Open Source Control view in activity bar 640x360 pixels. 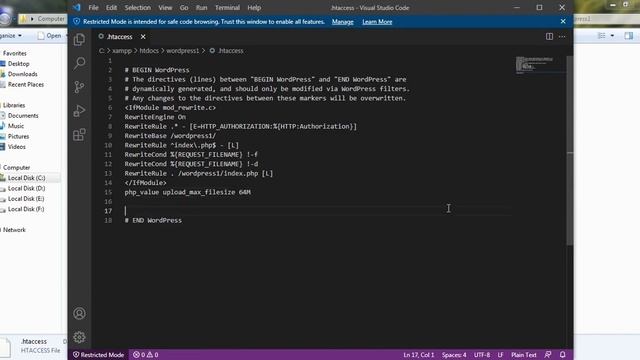click(79, 87)
